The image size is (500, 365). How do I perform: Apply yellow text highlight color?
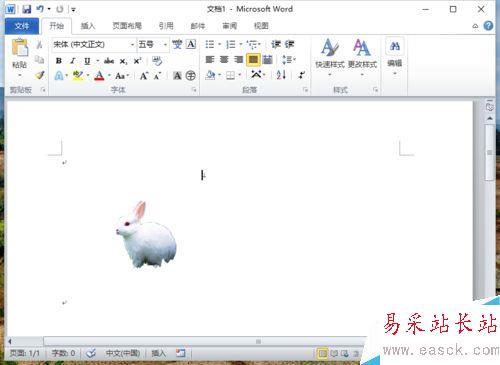78,76
